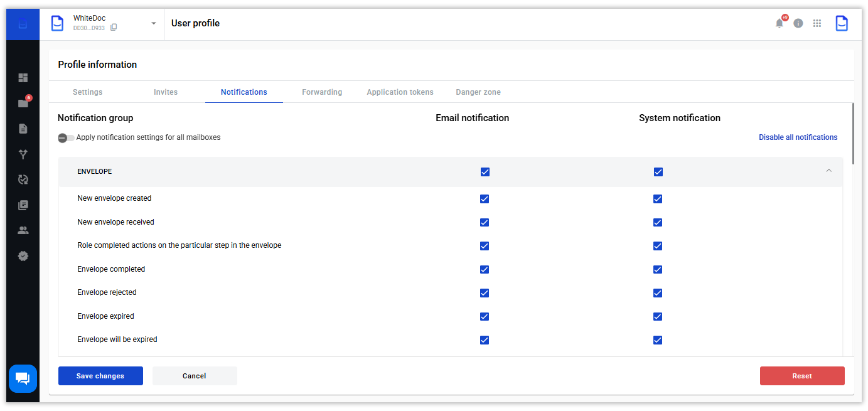Viewport: 868px width, 411px height.
Task: Click the vertical scrollbar of notification list
Action: click(x=853, y=135)
